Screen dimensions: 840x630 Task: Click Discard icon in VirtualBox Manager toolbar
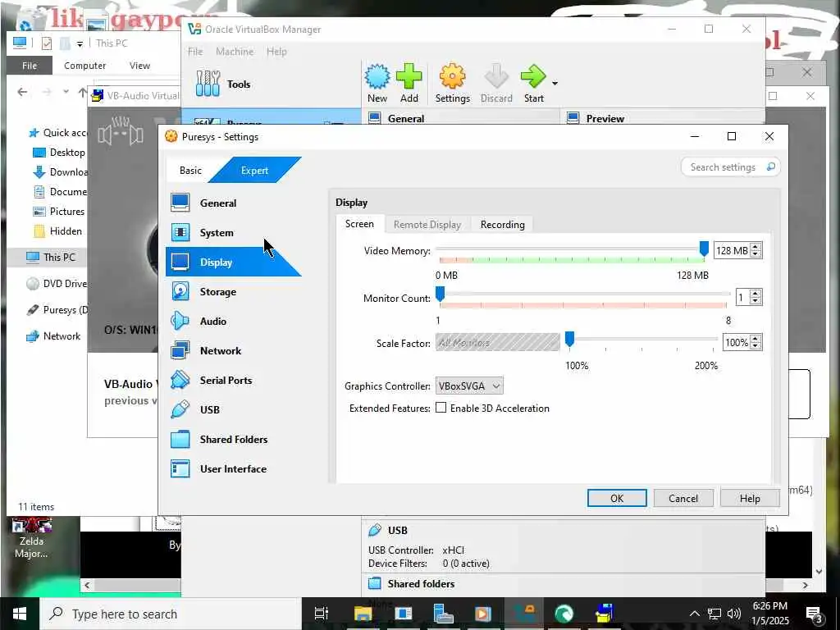click(x=496, y=83)
